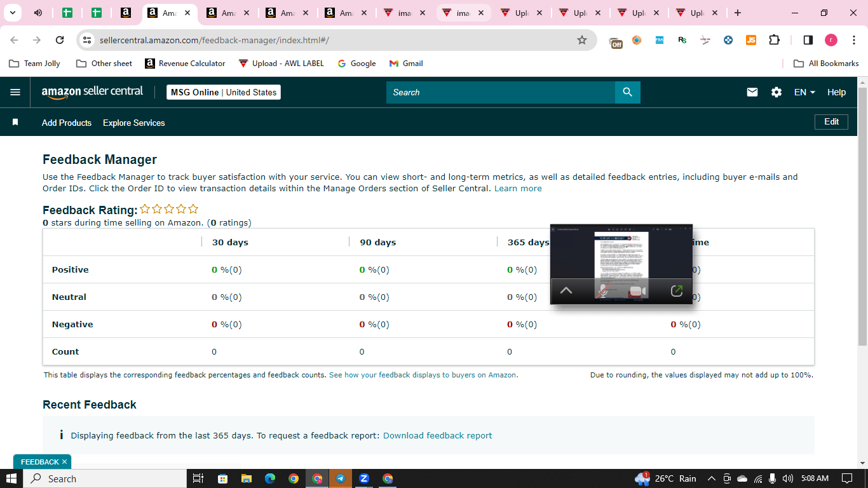This screenshot has width=868, height=488.
Task: Close the FEEDBACK popup tab with its X
Action: 64,462
